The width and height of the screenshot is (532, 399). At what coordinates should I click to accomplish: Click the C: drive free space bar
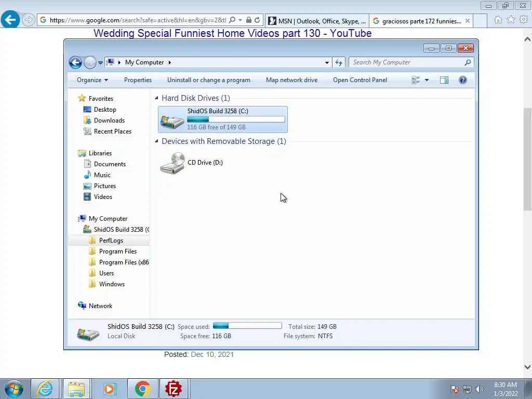coord(236,119)
